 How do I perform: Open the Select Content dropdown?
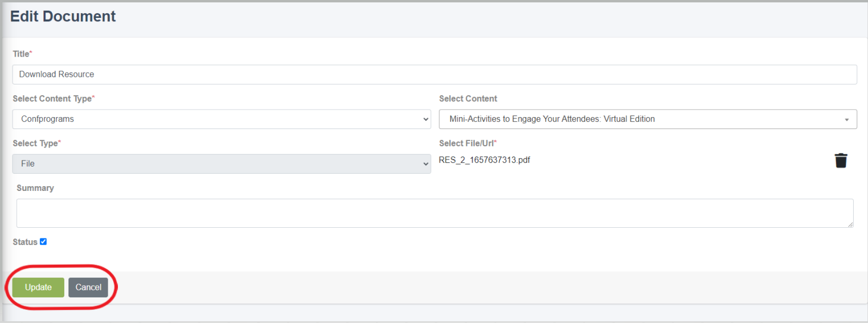coord(648,119)
